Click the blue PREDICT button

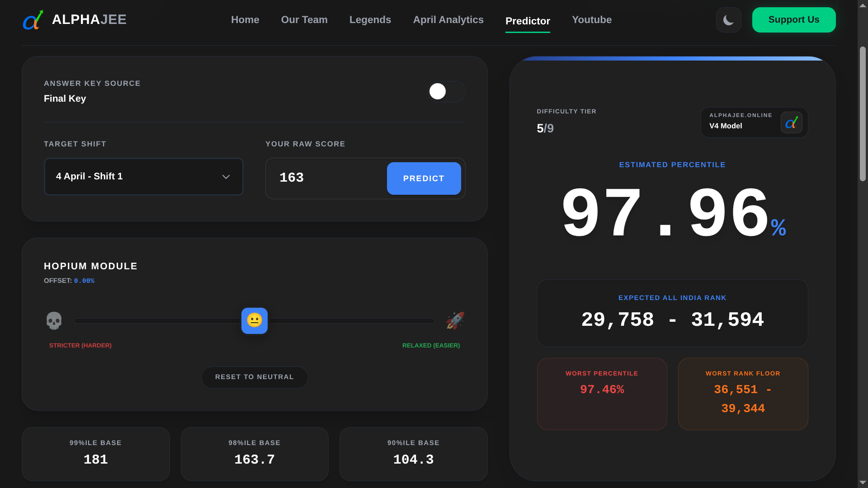click(x=424, y=178)
